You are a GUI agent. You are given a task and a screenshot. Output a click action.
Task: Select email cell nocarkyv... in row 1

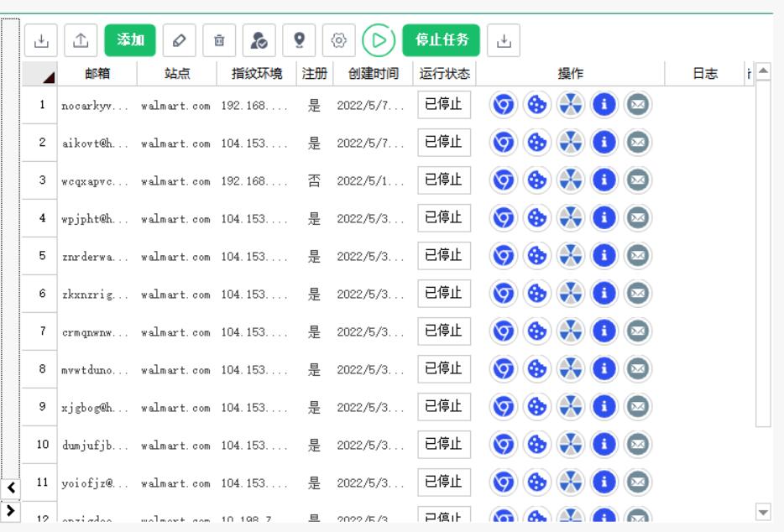(97, 105)
